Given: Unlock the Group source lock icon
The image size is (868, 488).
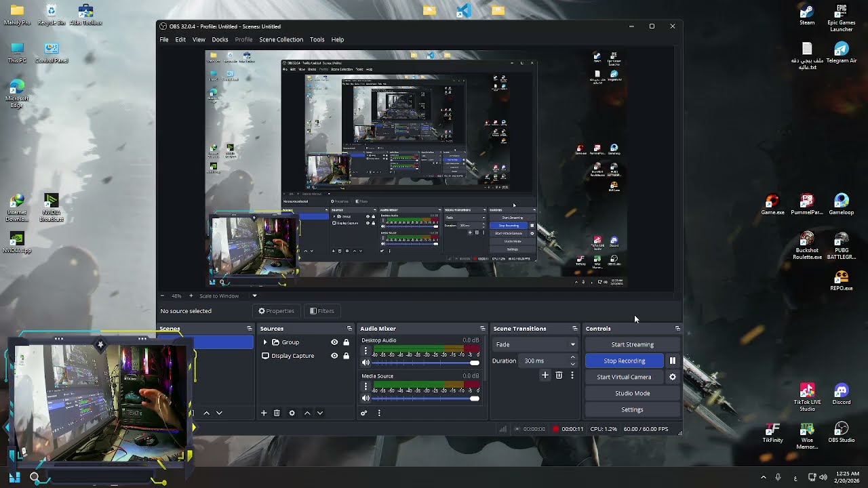Looking at the screenshot, I should (346, 342).
